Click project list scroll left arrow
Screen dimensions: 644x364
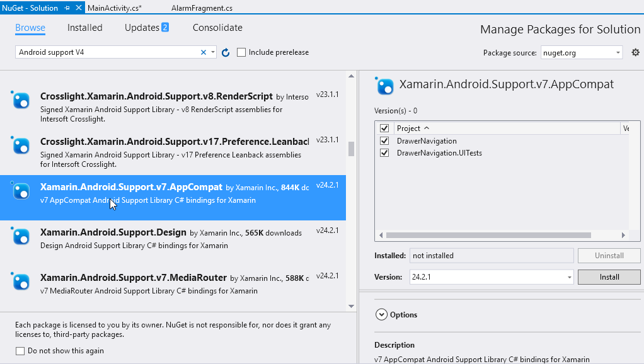coord(381,235)
